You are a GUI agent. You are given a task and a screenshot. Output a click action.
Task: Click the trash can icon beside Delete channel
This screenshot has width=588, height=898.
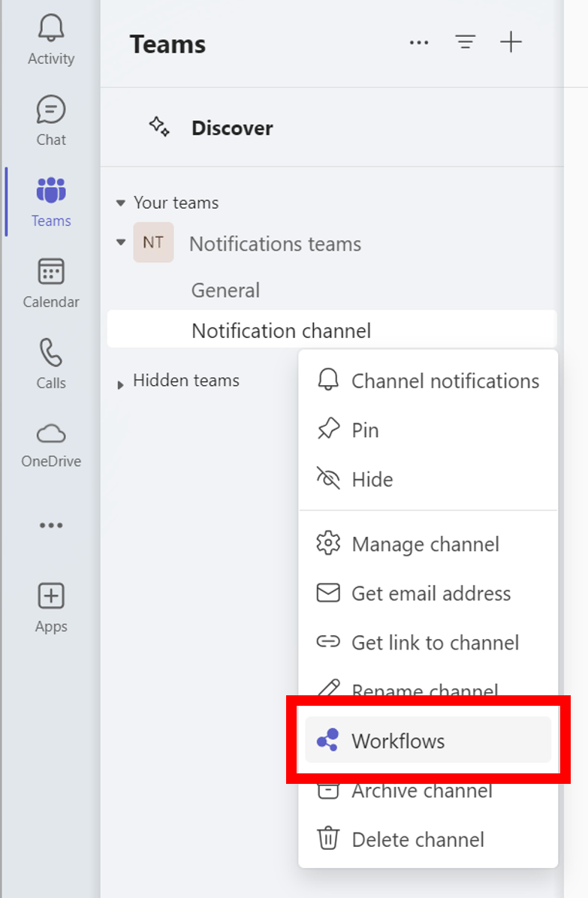(328, 838)
